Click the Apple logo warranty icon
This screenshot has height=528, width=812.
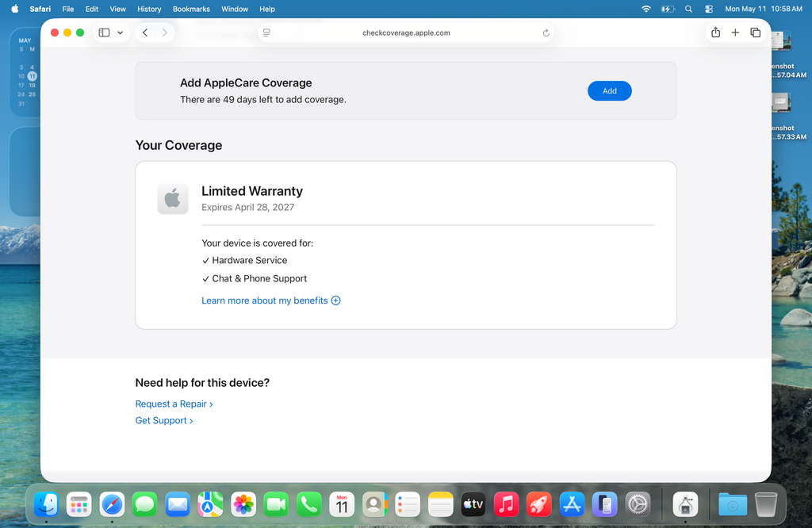point(172,199)
